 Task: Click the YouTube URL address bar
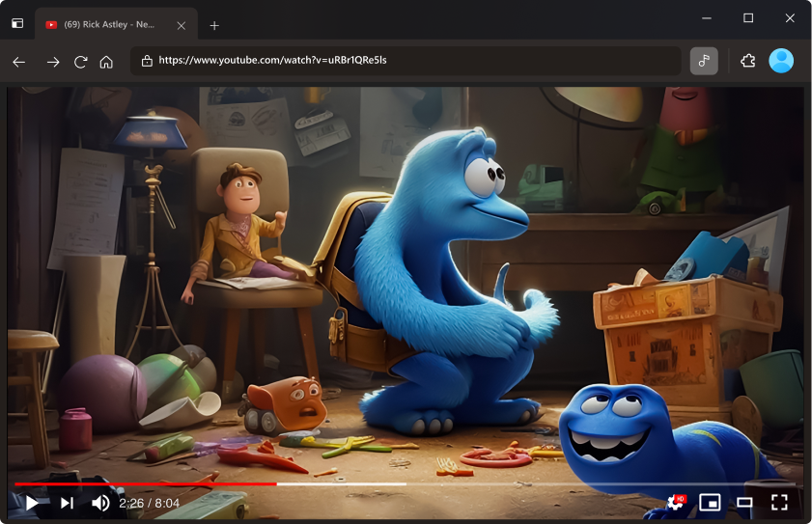tap(406, 61)
